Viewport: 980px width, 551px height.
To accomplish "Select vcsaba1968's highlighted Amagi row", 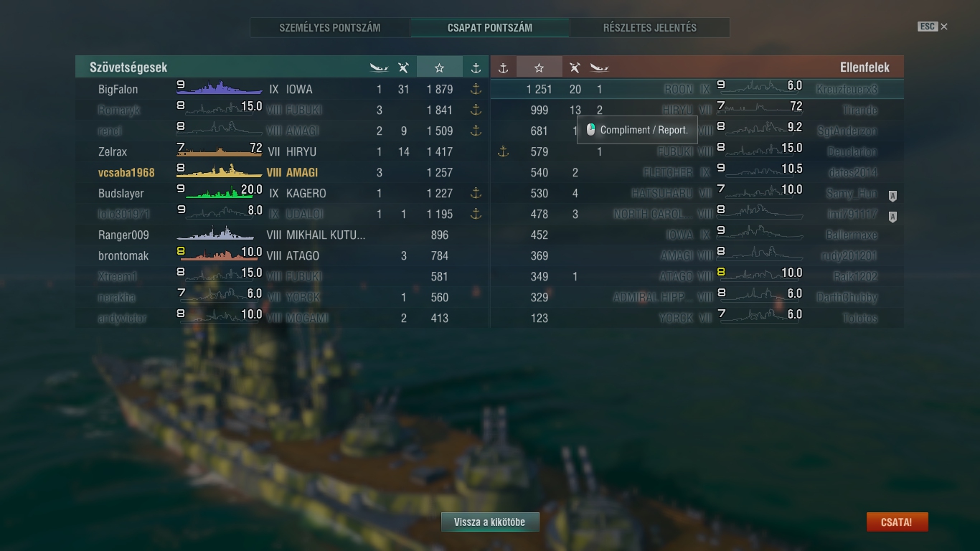I will click(x=282, y=172).
